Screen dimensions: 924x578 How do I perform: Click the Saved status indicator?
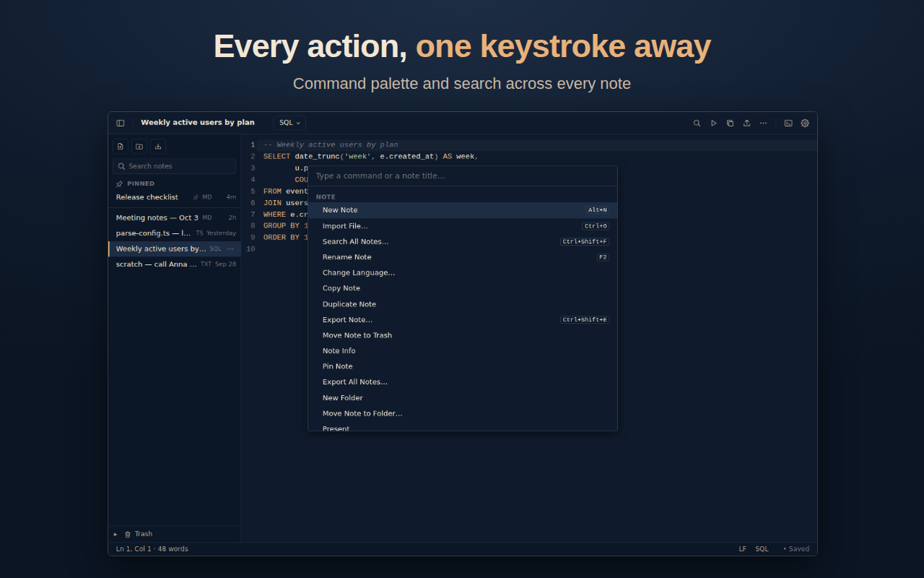796,549
